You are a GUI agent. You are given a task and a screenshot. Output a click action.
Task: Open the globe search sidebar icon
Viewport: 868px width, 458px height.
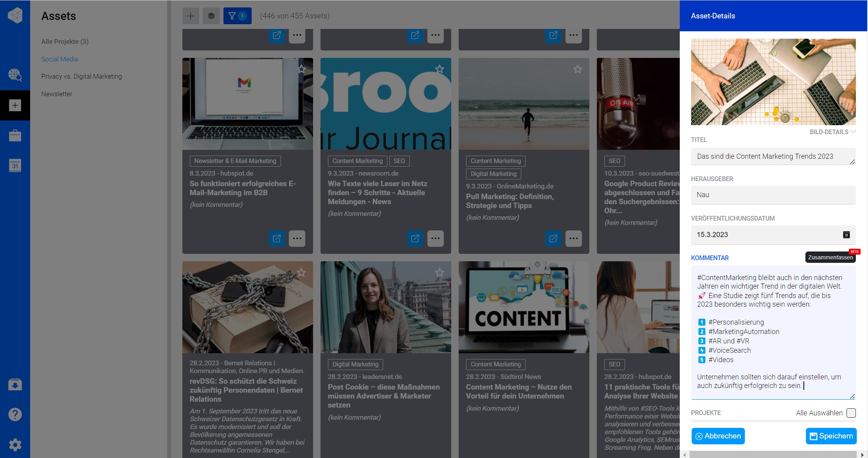click(15, 75)
